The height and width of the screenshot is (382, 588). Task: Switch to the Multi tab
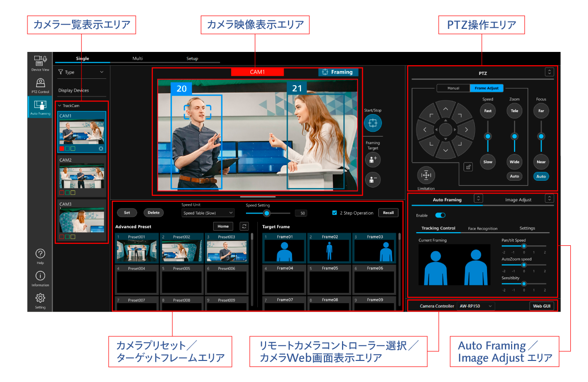[138, 58]
